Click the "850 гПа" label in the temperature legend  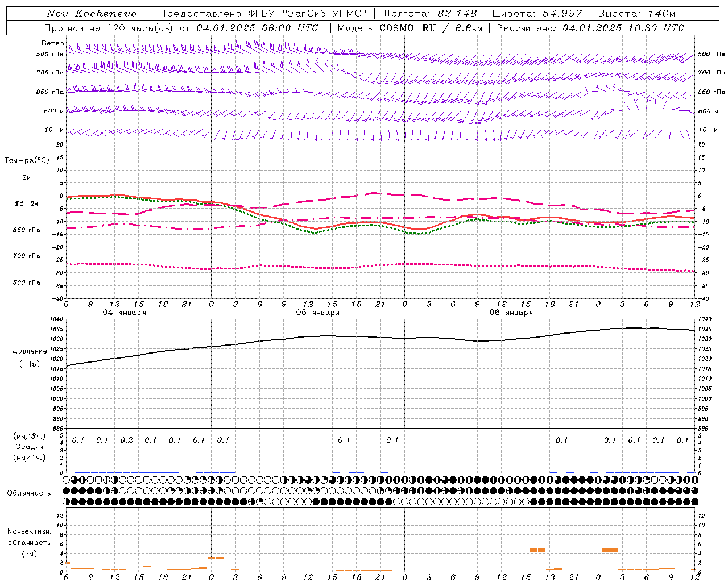(27, 230)
